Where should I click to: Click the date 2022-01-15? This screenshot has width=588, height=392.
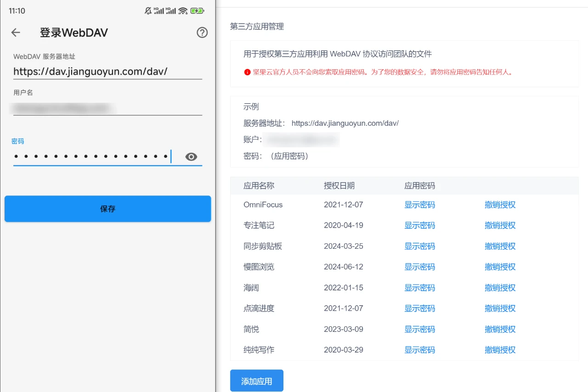[344, 288]
